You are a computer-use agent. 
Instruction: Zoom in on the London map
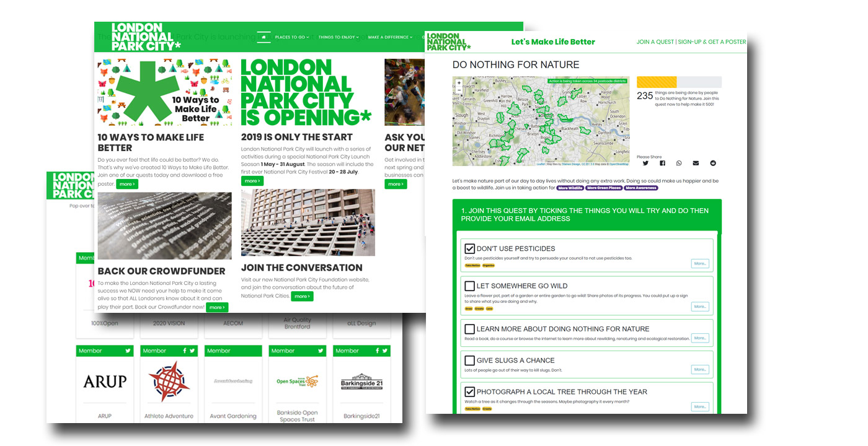click(x=459, y=82)
